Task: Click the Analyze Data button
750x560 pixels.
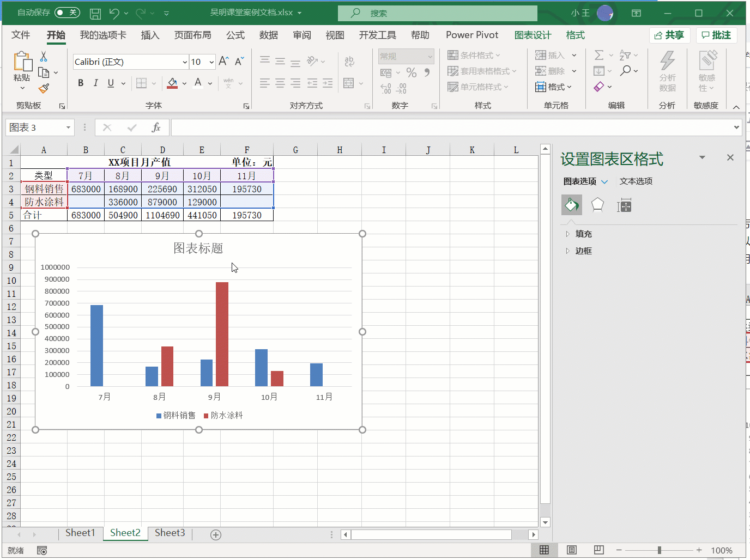Action: click(x=667, y=71)
